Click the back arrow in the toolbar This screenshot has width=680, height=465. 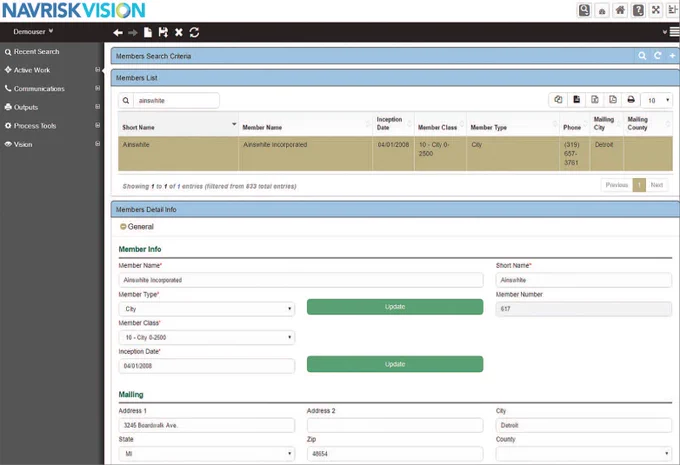118,33
